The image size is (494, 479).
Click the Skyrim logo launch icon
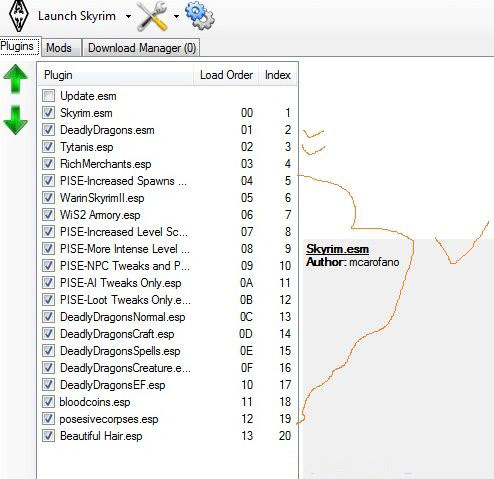pyautogui.click(x=18, y=16)
